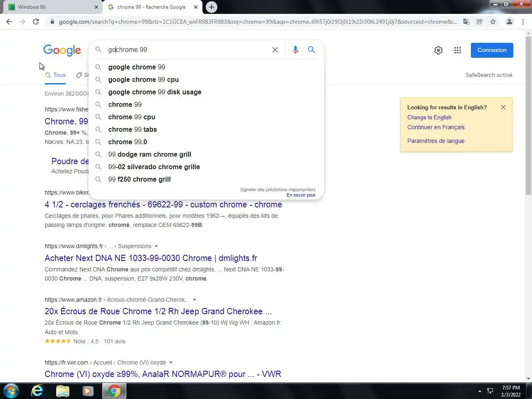The height and width of the screenshot is (399, 532).
Task: Launch Internet Explorer from the taskbar
Action: (x=37, y=391)
